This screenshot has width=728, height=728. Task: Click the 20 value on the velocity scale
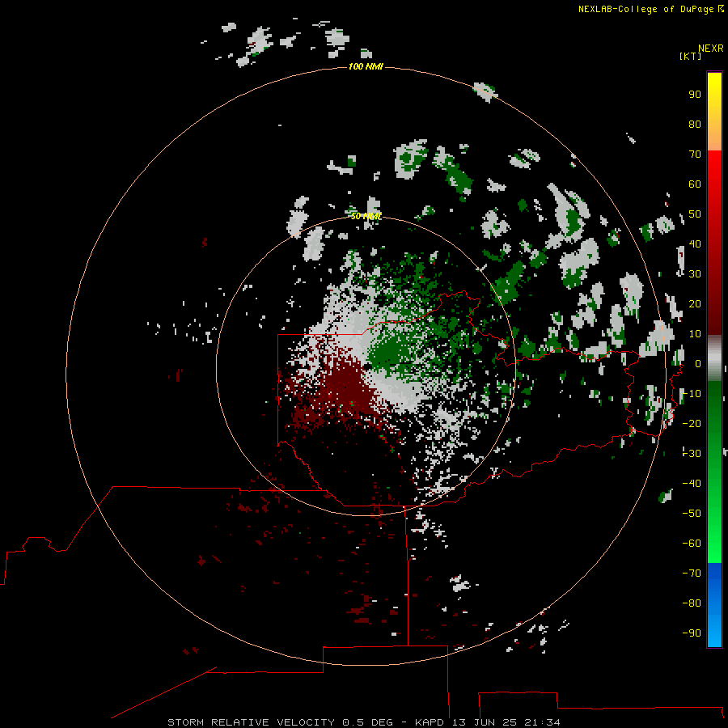[695, 303]
